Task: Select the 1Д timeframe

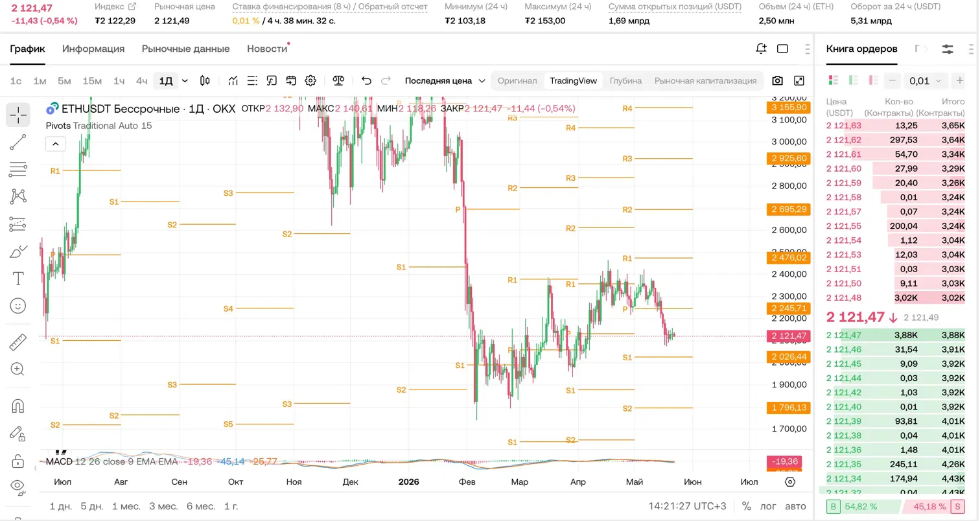Action: tap(166, 81)
